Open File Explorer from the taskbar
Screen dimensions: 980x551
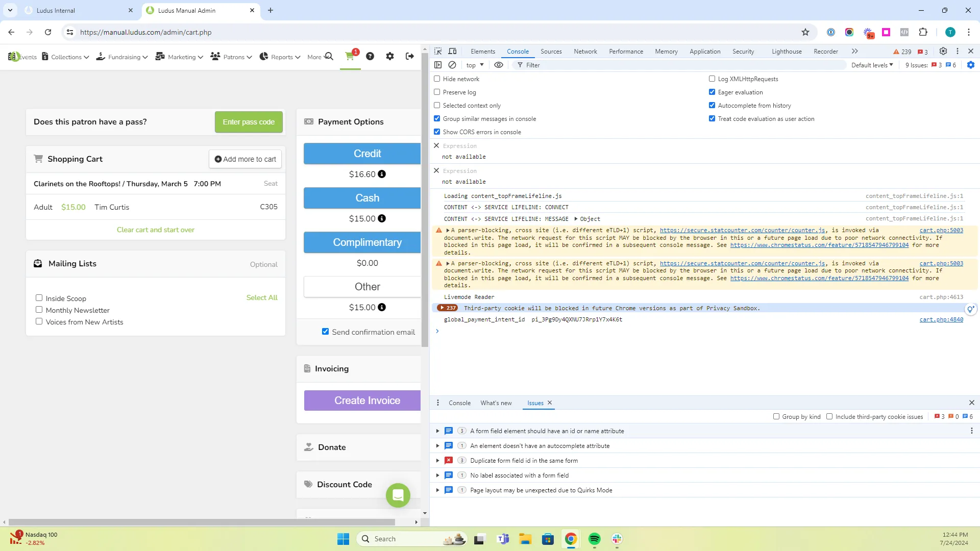click(x=525, y=539)
